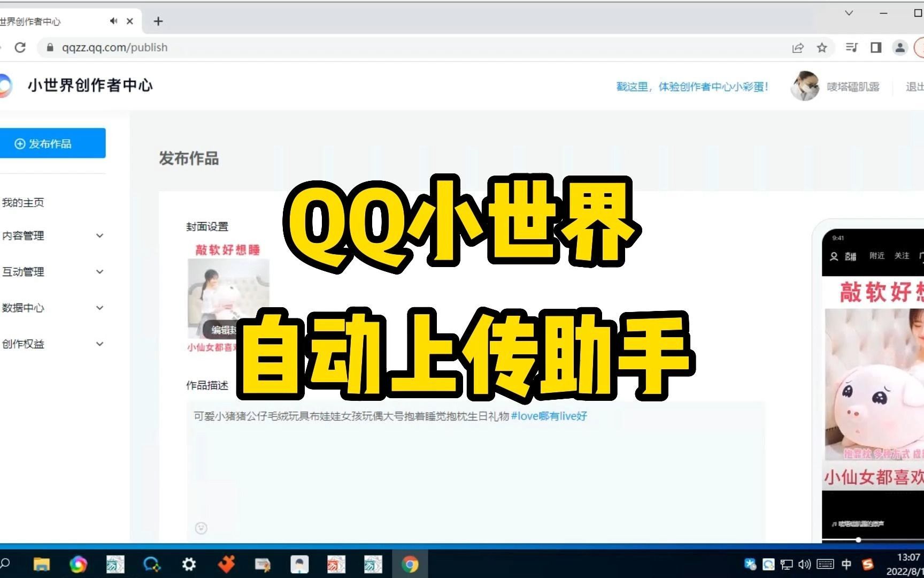Switch to Chrome on the taskbar

410,564
